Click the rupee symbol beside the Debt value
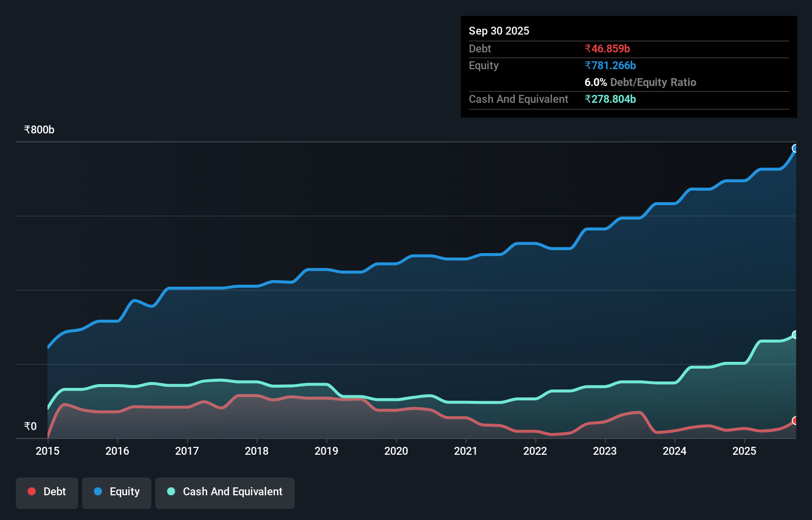This screenshot has height=520, width=812. coord(587,48)
